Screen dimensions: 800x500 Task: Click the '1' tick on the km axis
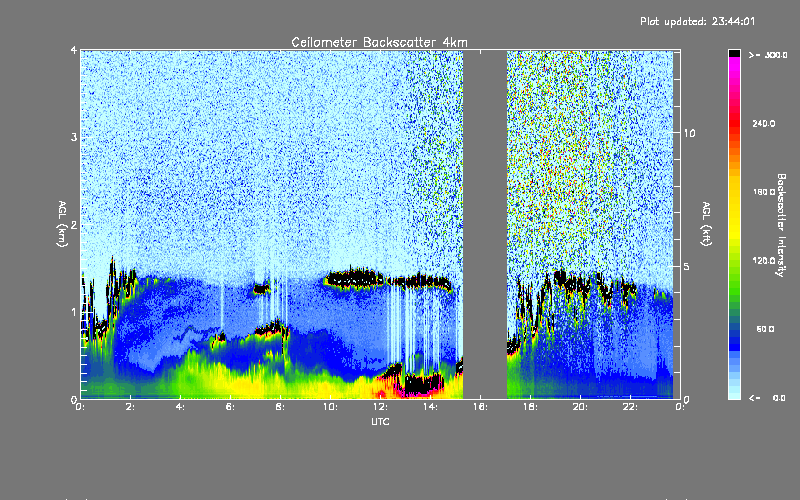point(74,312)
